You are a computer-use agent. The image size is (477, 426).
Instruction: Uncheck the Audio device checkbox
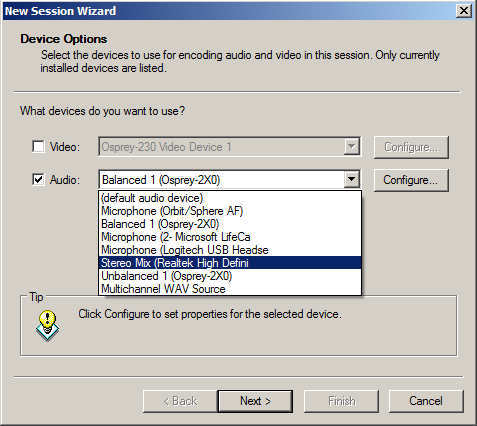coord(38,180)
